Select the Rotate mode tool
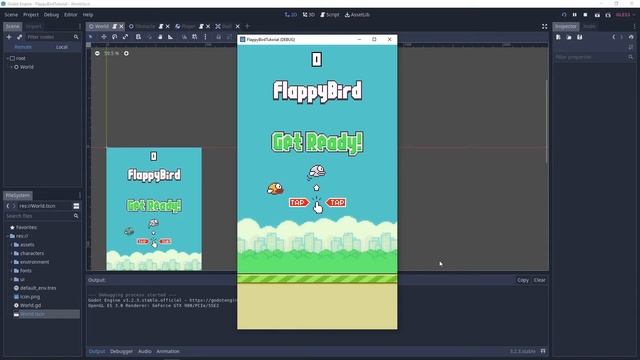Image resolution: width=640 pixels, height=360 pixels. pos(115,37)
